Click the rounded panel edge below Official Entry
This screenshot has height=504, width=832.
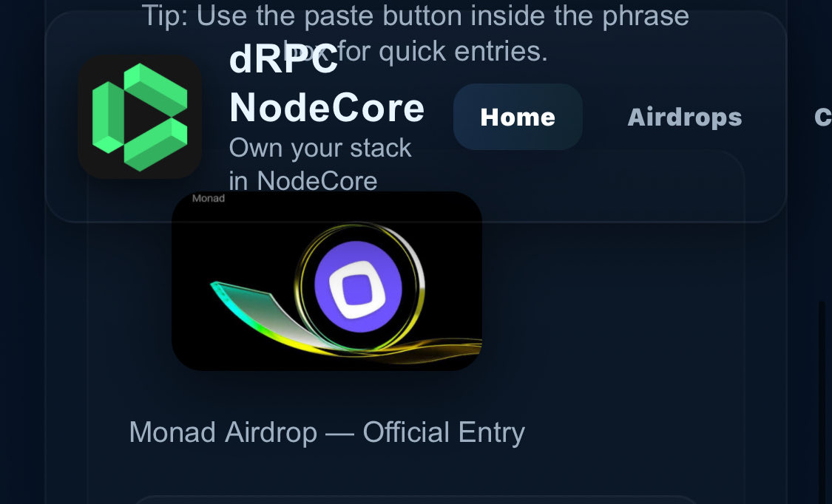click(x=414, y=498)
